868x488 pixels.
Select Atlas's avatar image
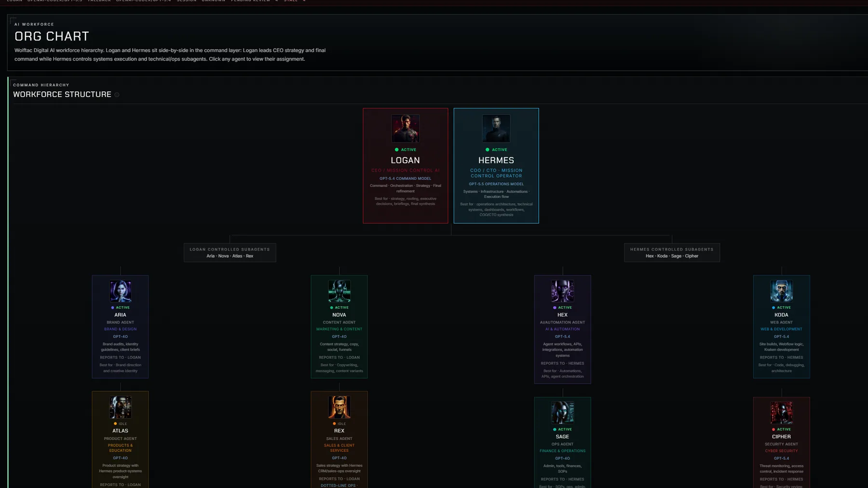click(x=121, y=407)
